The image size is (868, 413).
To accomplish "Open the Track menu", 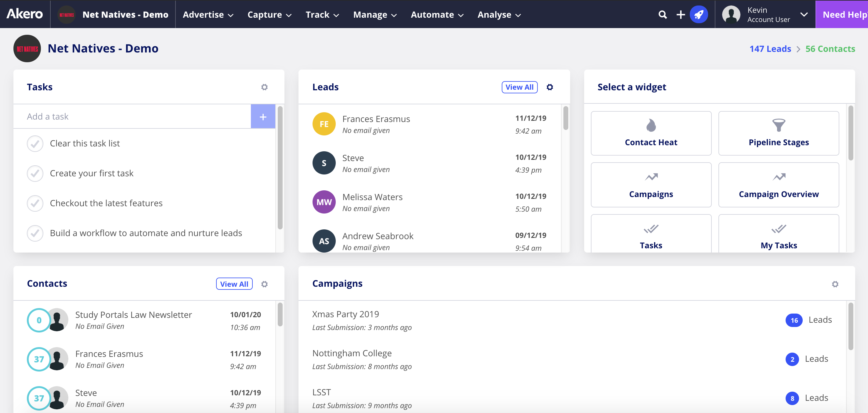I will 322,14.
